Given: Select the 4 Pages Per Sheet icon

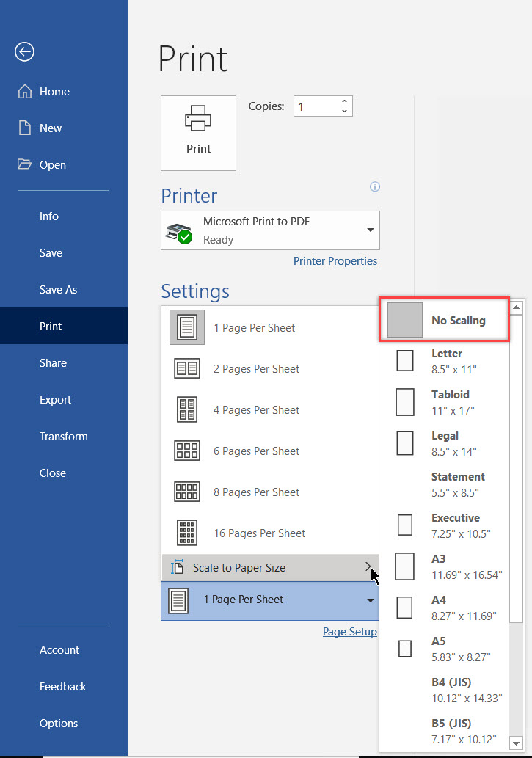Looking at the screenshot, I should [x=187, y=409].
